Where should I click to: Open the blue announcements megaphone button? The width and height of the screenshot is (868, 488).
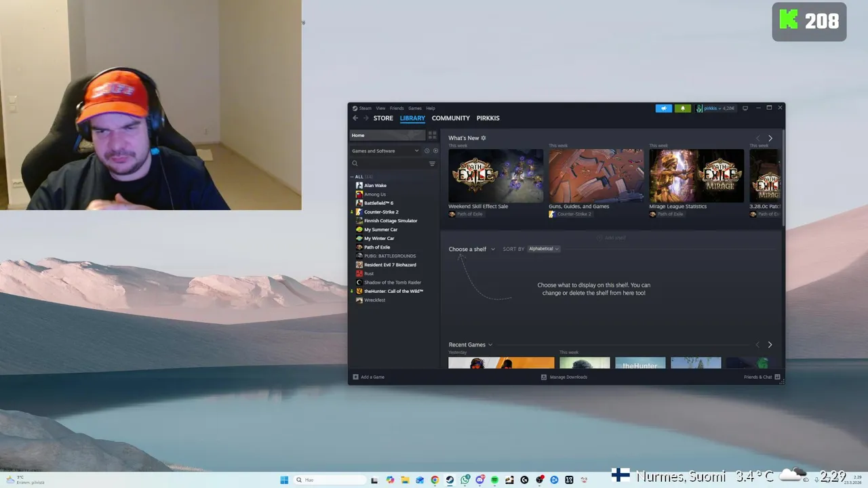pyautogui.click(x=664, y=108)
